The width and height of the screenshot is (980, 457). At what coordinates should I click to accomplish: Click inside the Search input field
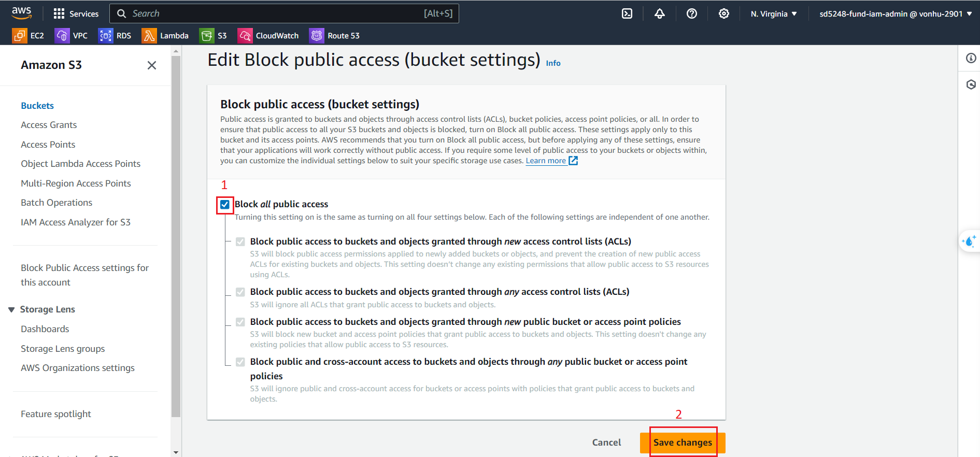click(x=285, y=13)
